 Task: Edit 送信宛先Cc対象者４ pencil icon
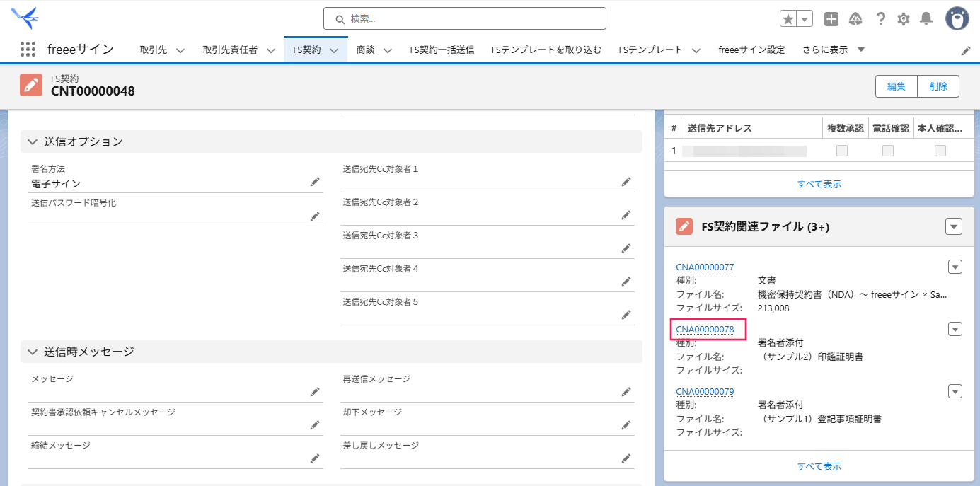pos(626,282)
